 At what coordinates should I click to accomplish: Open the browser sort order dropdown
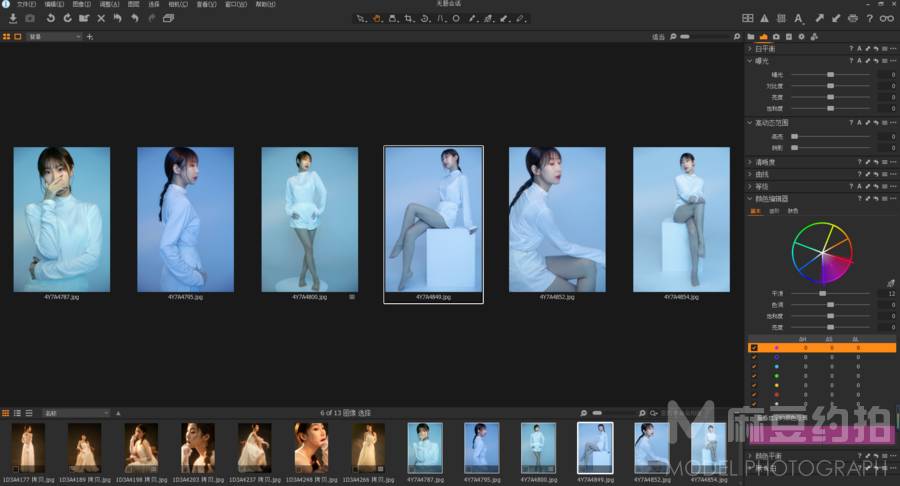[x=76, y=413]
